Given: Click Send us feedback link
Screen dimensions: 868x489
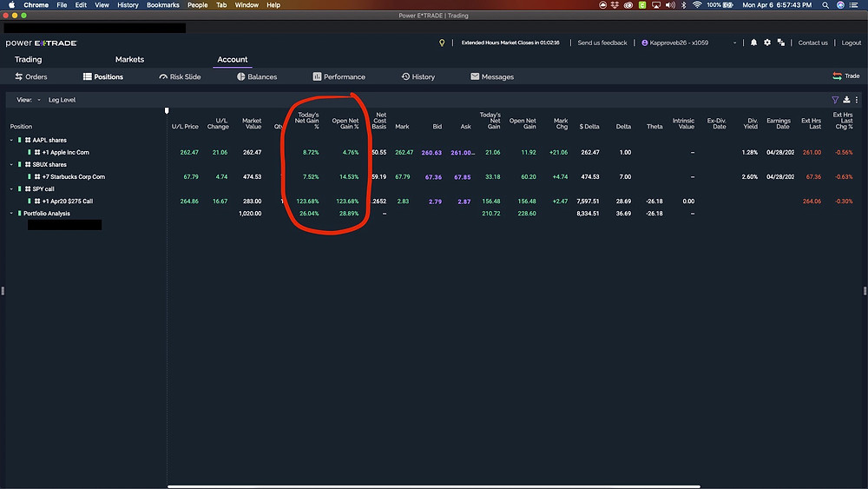Looking at the screenshot, I should click(x=602, y=43).
